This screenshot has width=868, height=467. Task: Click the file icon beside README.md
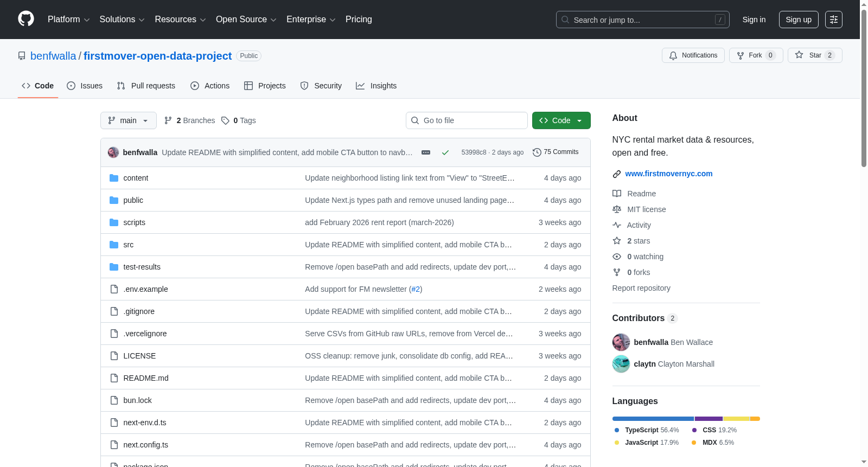coord(114,378)
